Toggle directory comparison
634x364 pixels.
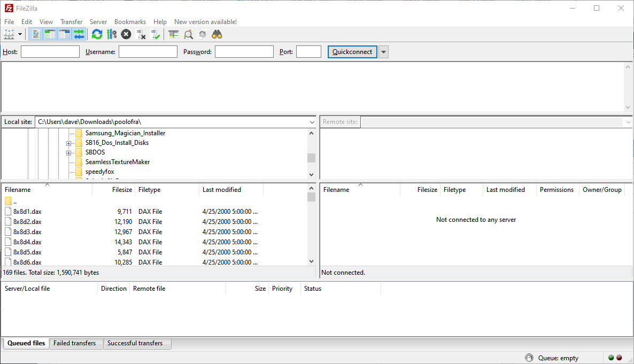click(188, 34)
